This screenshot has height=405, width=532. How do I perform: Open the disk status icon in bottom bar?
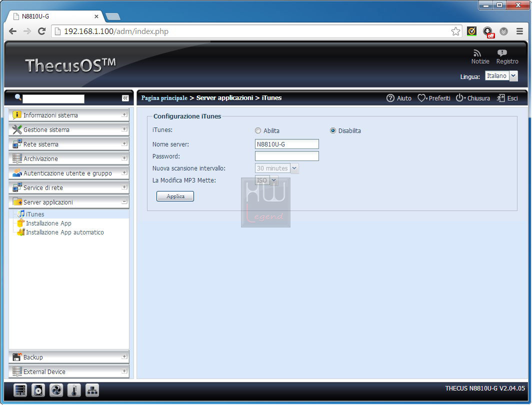[x=38, y=390]
